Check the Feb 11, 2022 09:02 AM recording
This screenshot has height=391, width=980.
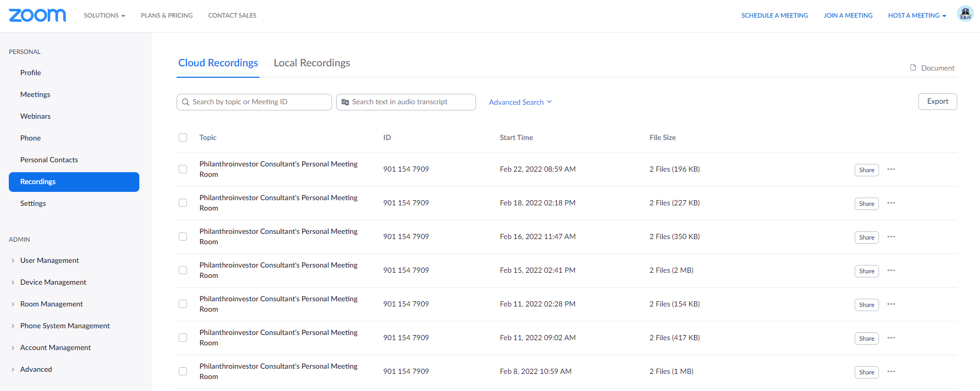pyautogui.click(x=183, y=338)
